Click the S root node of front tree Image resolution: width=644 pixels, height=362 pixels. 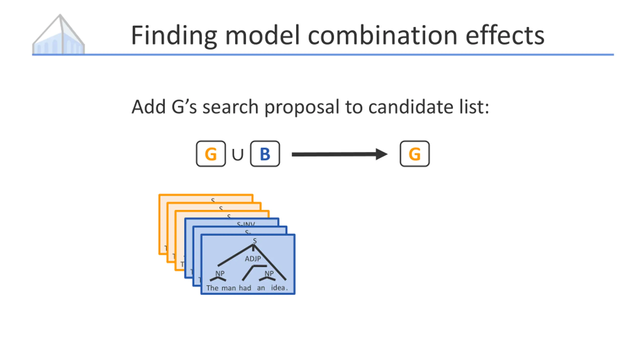(255, 241)
